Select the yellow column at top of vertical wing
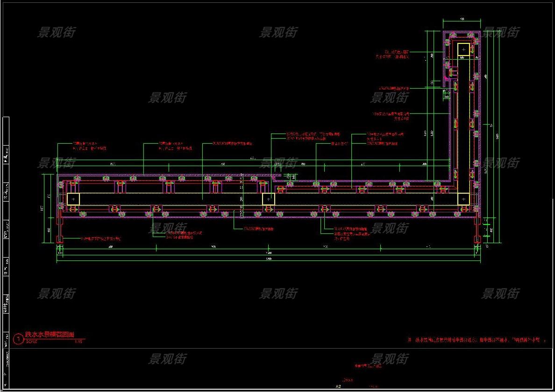The image size is (555, 392). (x=463, y=49)
